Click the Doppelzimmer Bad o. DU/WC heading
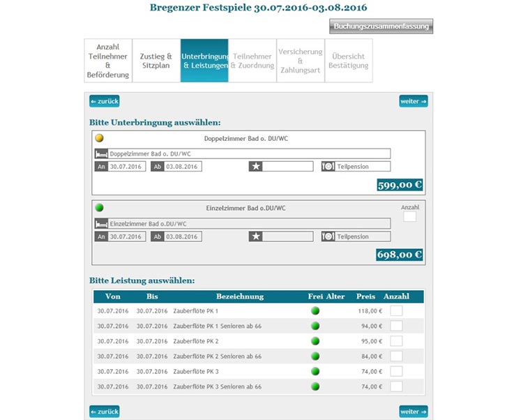The width and height of the screenshot is (523, 420). pos(246,138)
